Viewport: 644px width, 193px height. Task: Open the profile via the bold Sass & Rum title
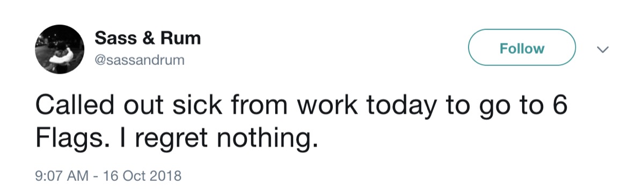148,38
